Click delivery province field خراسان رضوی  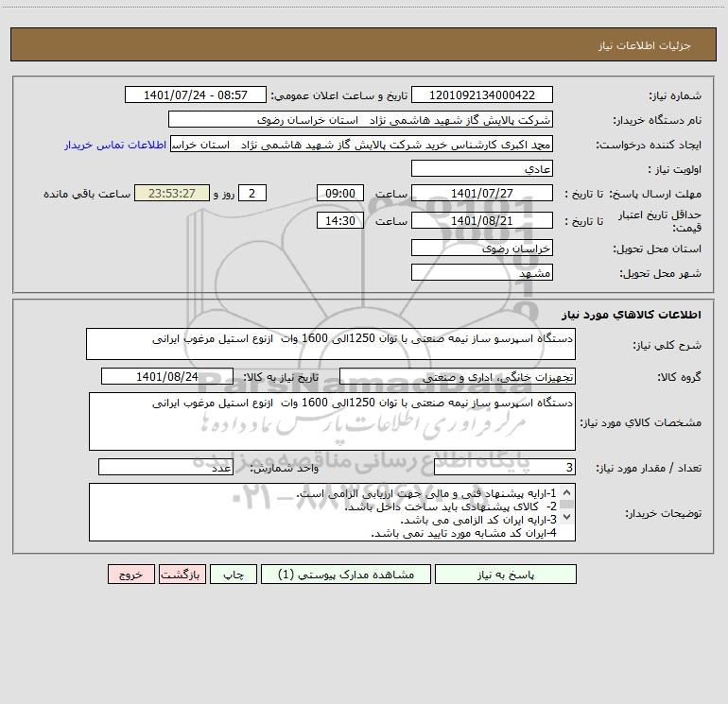coord(482,248)
